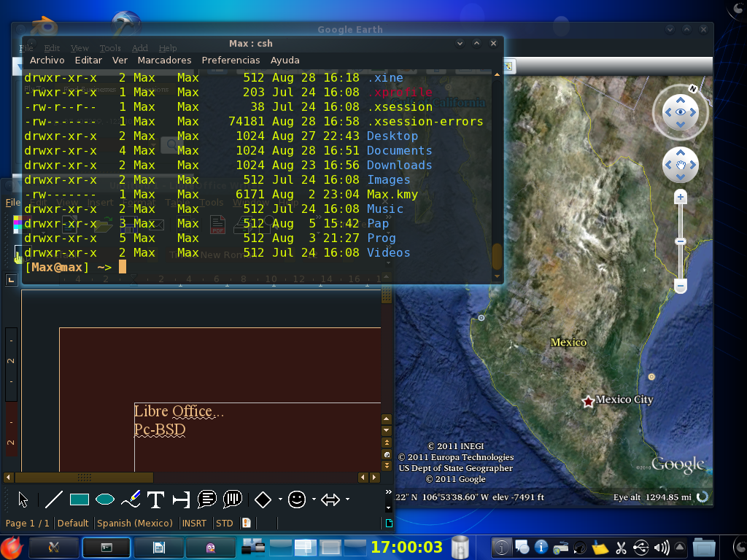The height and width of the screenshot is (560, 747).
Task: Click the eye icon in Look joystick
Action: 681,112
